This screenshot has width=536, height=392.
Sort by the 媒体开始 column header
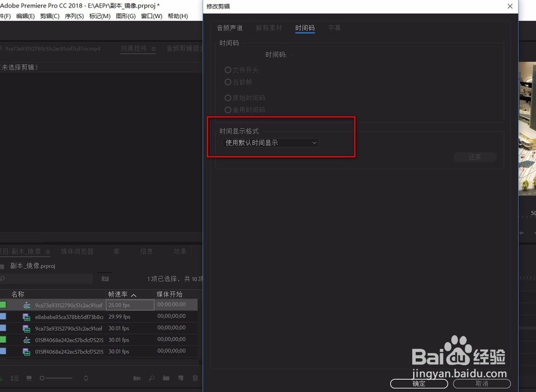click(x=169, y=294)
